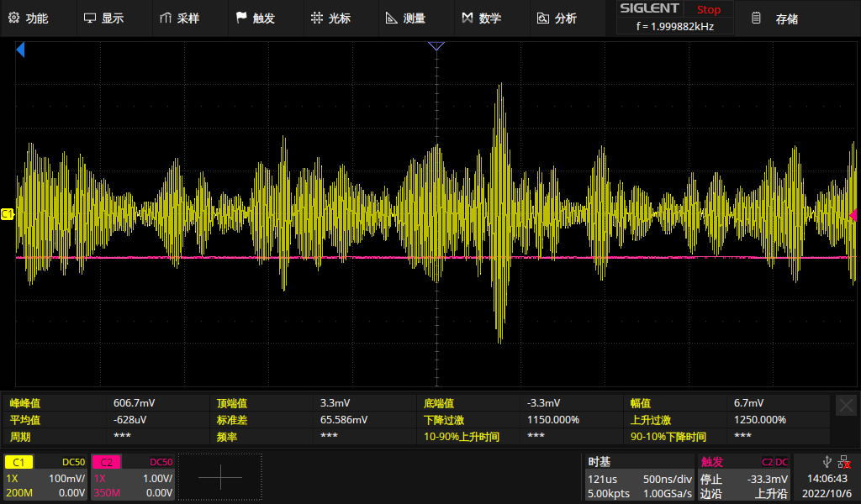Open the 时基 timebase settings box
The image size is (861, 504).
(x=640, y=477)
